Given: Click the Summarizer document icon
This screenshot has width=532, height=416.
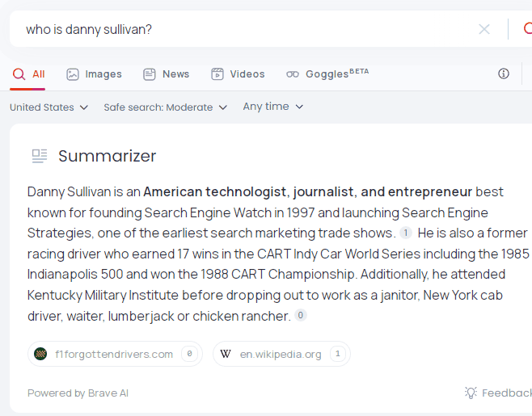Looking at the screenshot, I should pyautogui.click(x=40, y=156).
